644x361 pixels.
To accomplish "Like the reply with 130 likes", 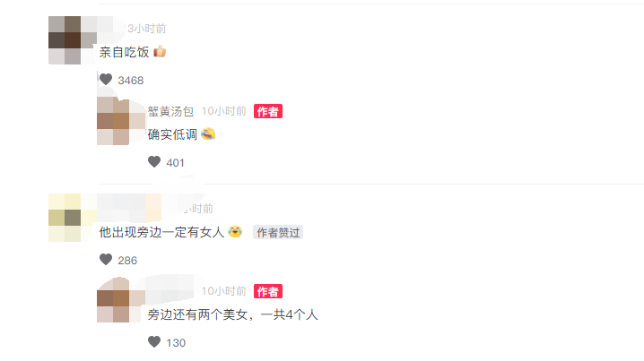I will pyautogui.click(x=154, y=342).
